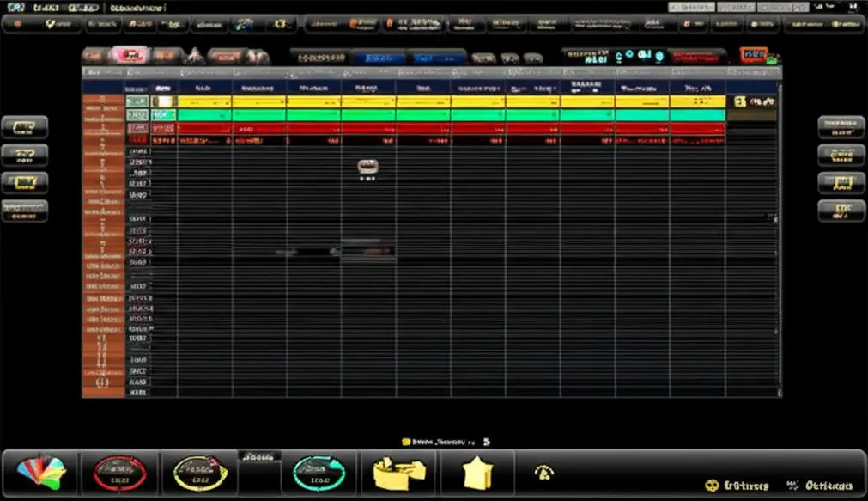Select the teal ring gauge icon
868x501 pixels.
pyautogui.click(x=319, y=474)
